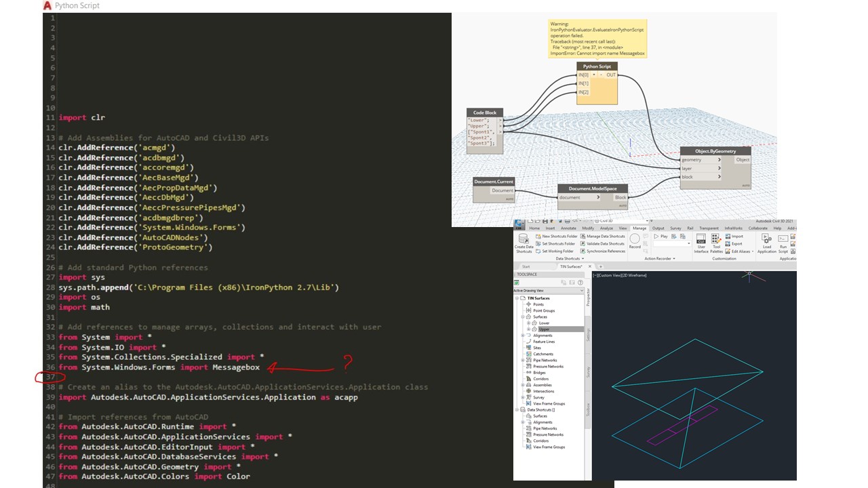Image resolution: width=868 pixels, height=488 pixels.
Task: Expand the Lower surface tree node
Action: click(x=528, y=323)
